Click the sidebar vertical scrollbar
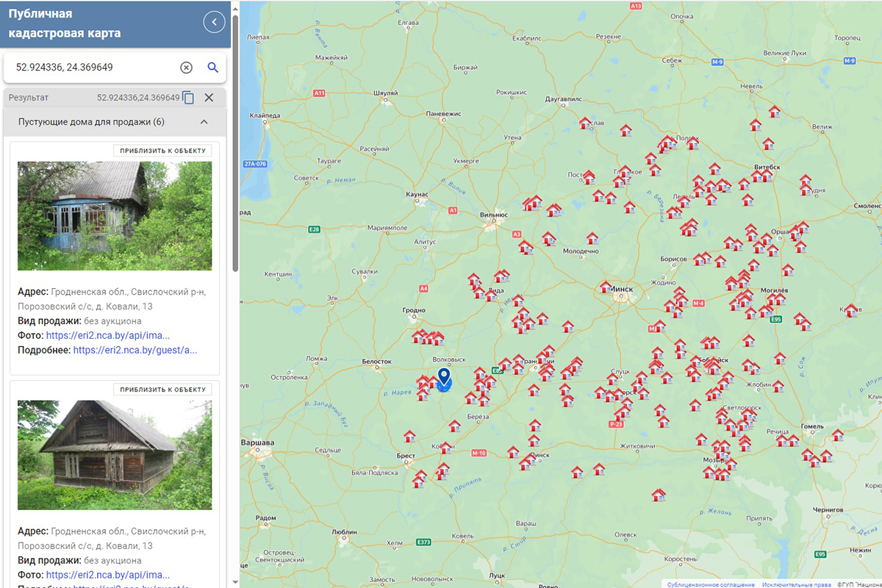Viewport: 882px width, 588px height. click(235, 147)
